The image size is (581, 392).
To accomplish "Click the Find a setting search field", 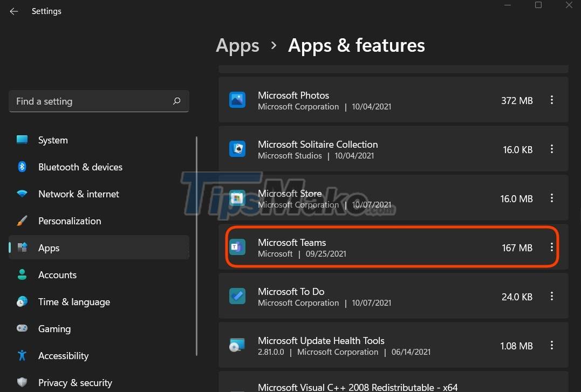I will pos(86,101).
